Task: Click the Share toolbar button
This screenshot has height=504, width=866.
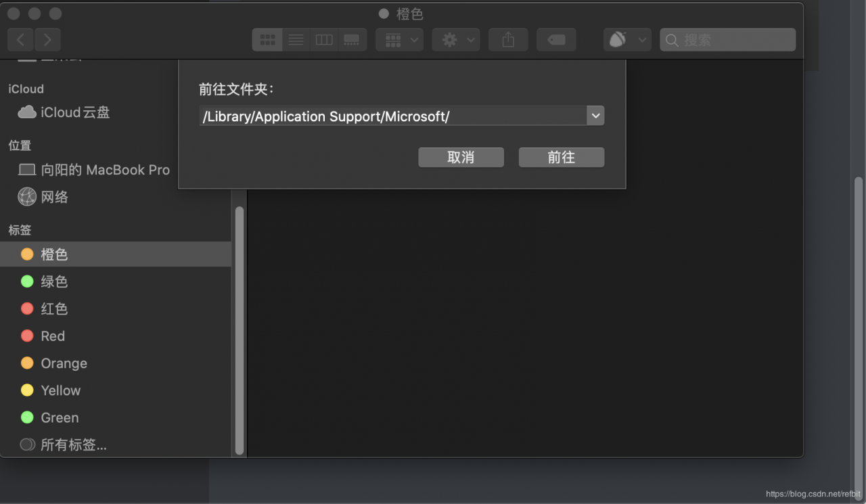Action: [x=508, y=40]
